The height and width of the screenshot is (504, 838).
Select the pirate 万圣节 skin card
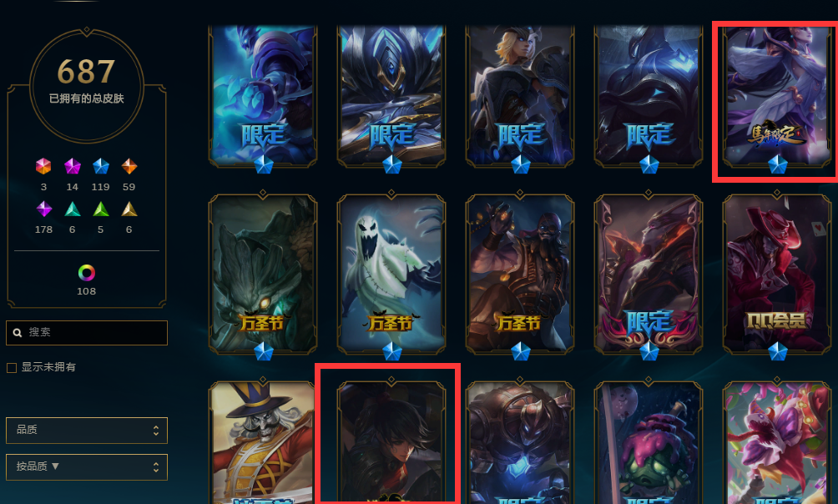point(520,275)
